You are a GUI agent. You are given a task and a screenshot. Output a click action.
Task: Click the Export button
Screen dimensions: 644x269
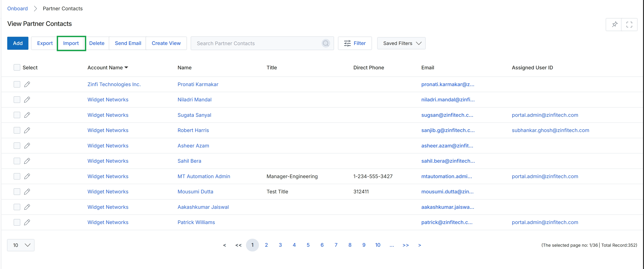[x=45, y=43]
